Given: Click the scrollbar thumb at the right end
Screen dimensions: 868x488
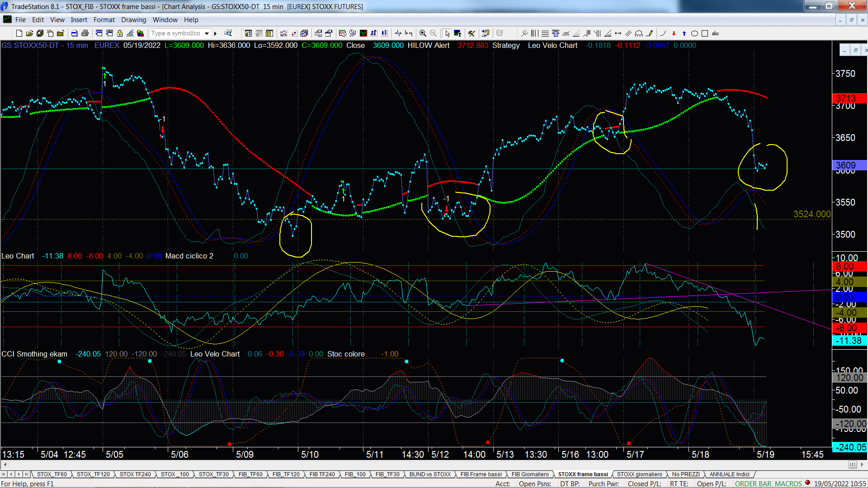Looking at the screenshot, I should click(x=853, y=465).
